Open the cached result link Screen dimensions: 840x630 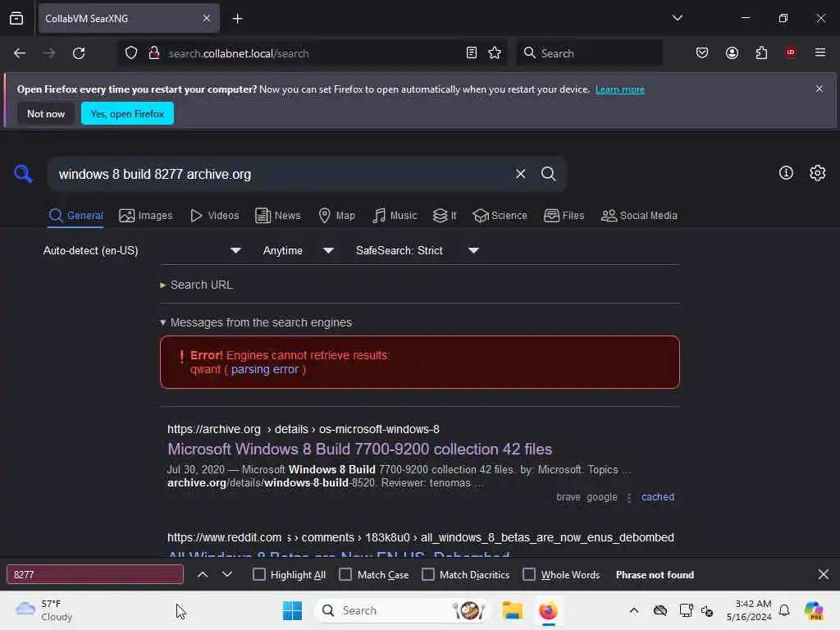(657, 497)
